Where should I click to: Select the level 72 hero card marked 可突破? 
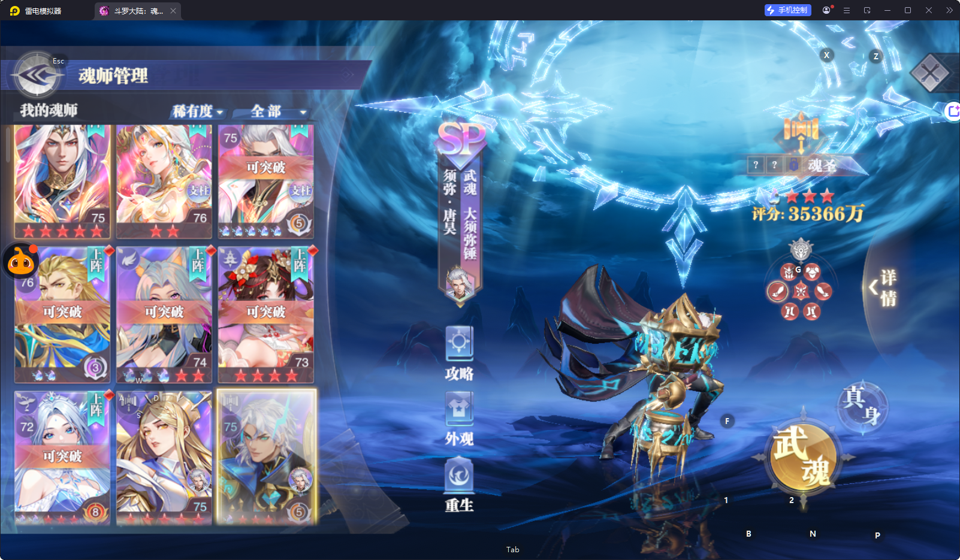tap(62, 458)
